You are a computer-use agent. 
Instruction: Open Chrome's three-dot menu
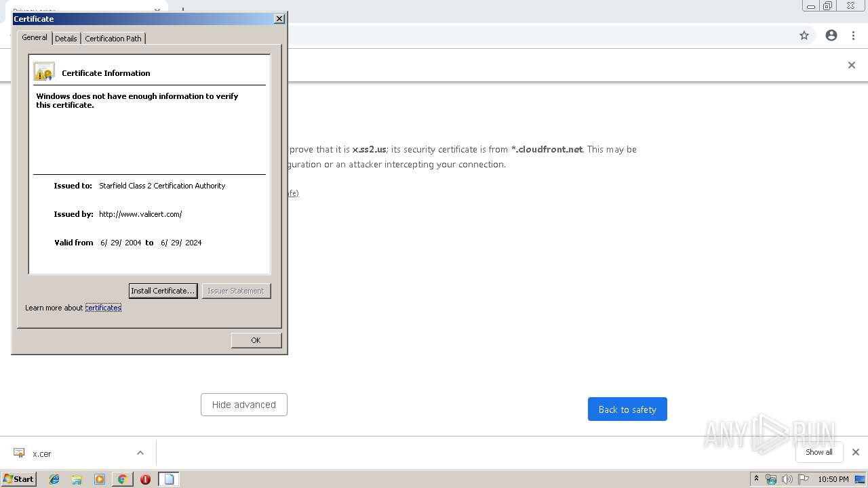(x=854, y=35)
